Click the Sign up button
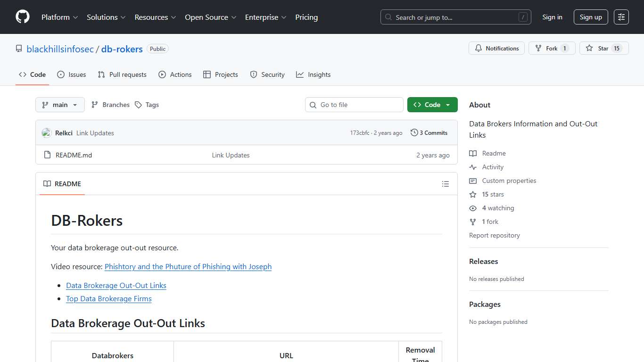644x362 pixels. point(591,16)
